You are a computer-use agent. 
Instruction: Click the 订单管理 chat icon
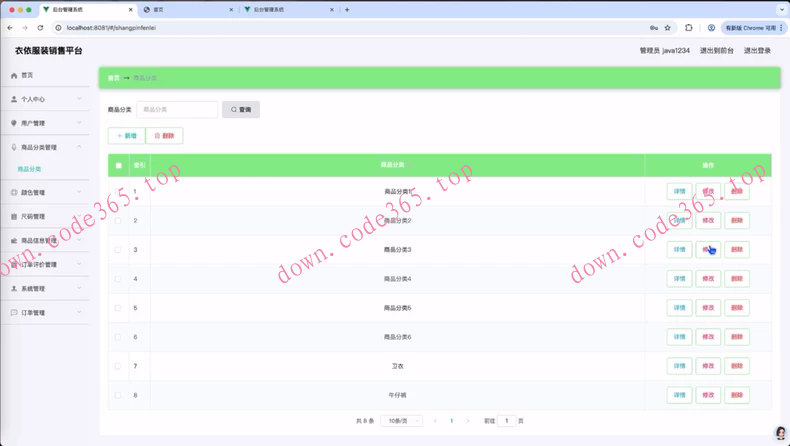point(14,312)
